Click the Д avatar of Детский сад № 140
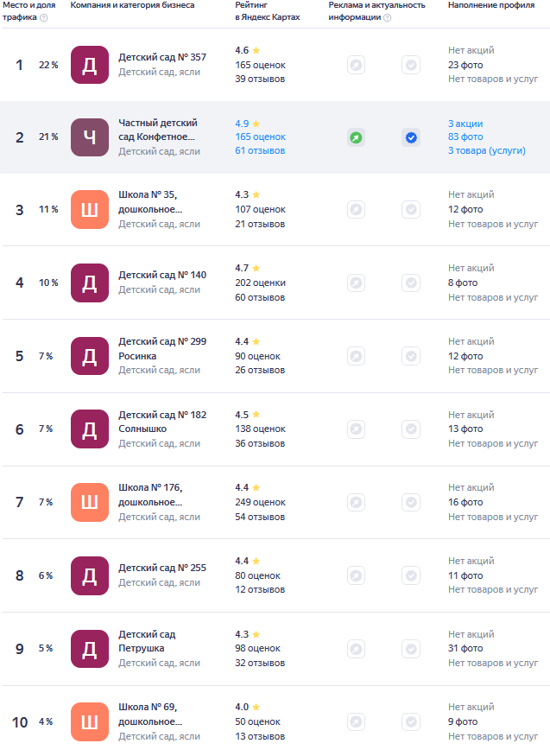550x756 pixels. 90,283
